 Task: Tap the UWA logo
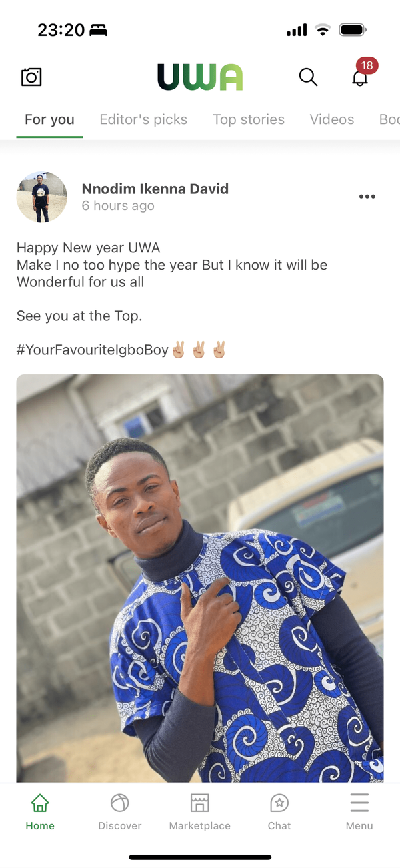click(x=200, y=77)
